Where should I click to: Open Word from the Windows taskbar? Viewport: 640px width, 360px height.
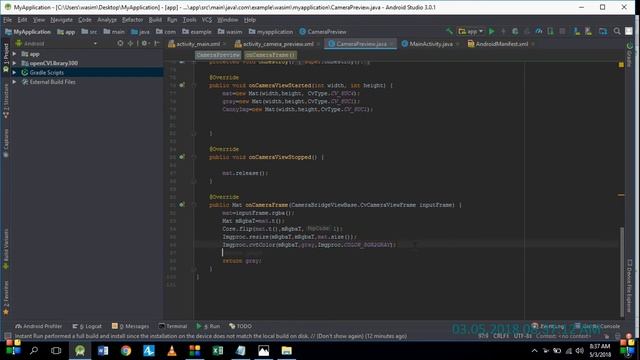tap(103, 351)
